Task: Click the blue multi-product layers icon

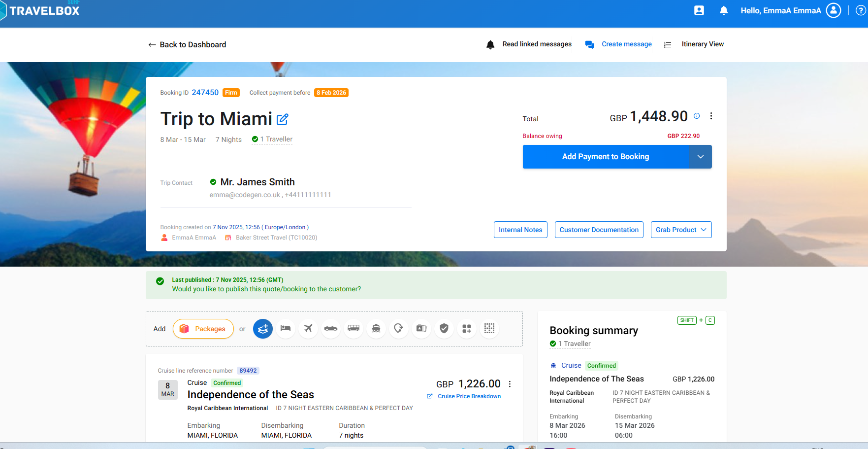Action: (263, 329)
